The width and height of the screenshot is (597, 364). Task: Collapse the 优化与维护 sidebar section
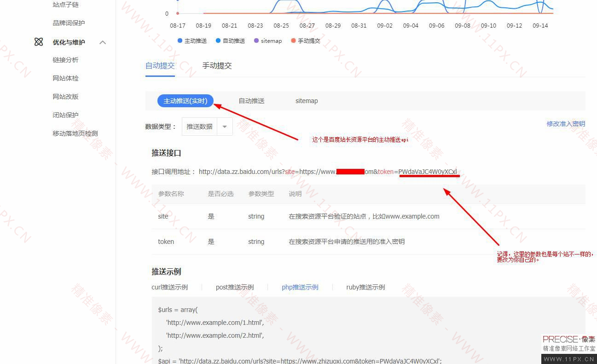click(x=102, y=42)
